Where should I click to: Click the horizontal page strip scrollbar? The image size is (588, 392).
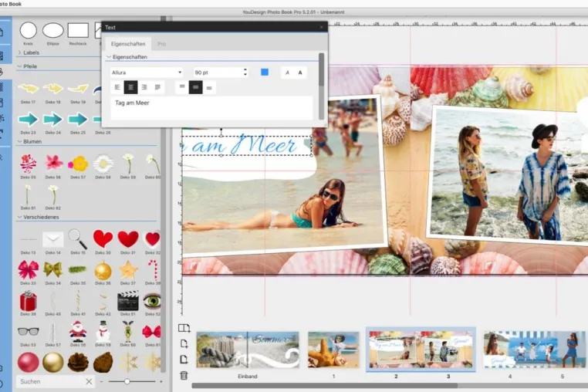tap(324, 385)
